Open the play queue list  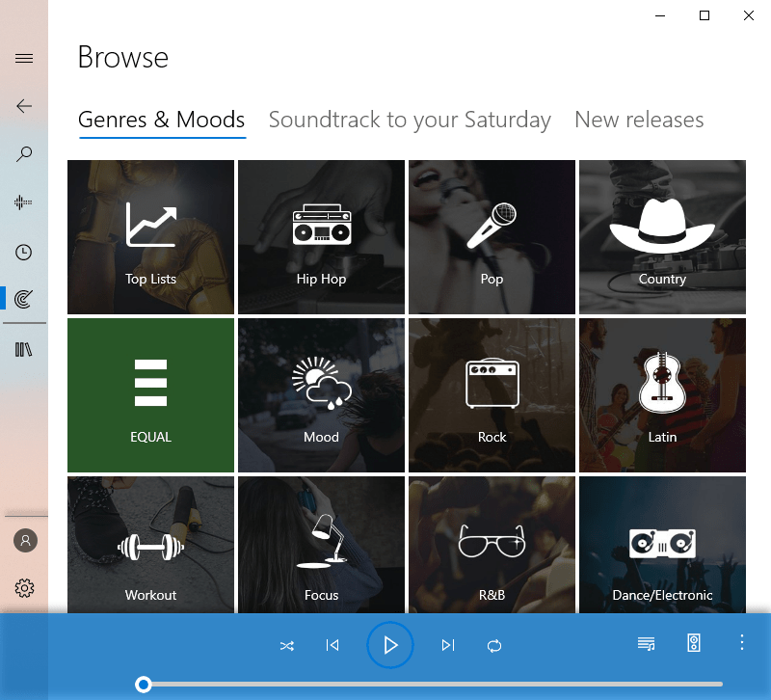point(646,643)
